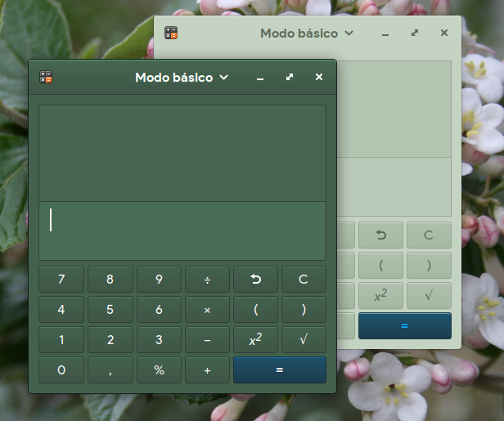Image resolution: width=504 pixels, height=421 pixels.
Task: Clear with the C key on the light calculator
Action: 429,235
